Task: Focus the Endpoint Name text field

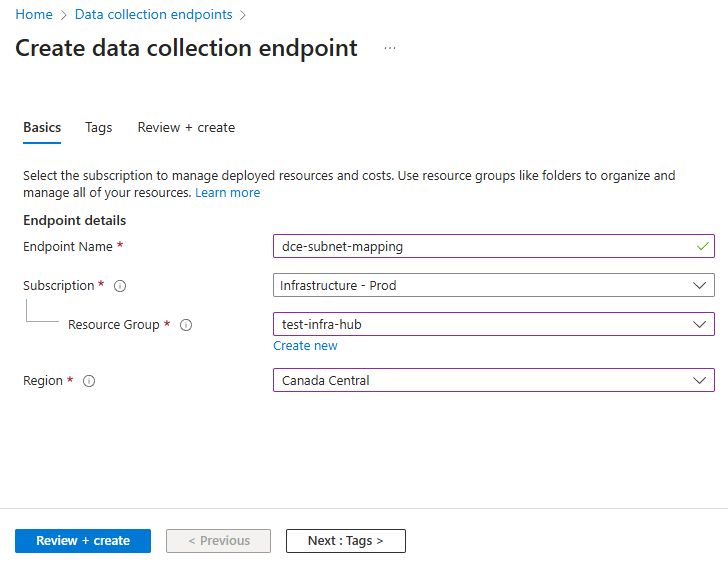Action: point(480,246)
